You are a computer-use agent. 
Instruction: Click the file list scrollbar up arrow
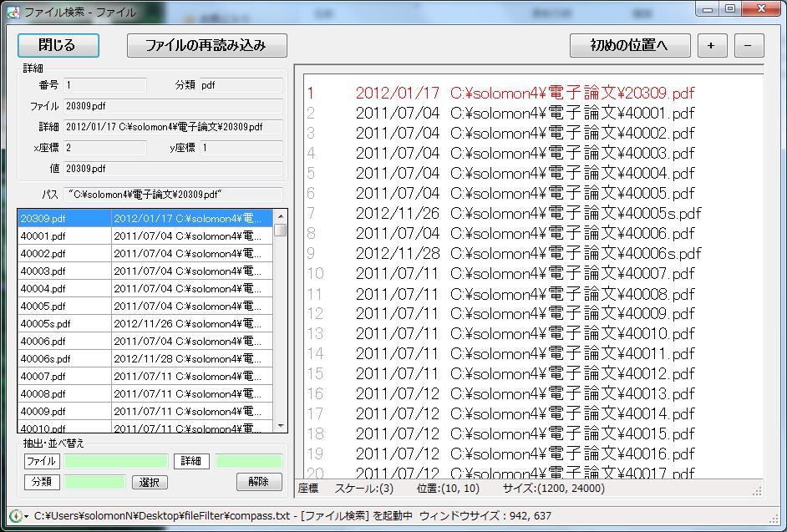[x=281, y=217]
